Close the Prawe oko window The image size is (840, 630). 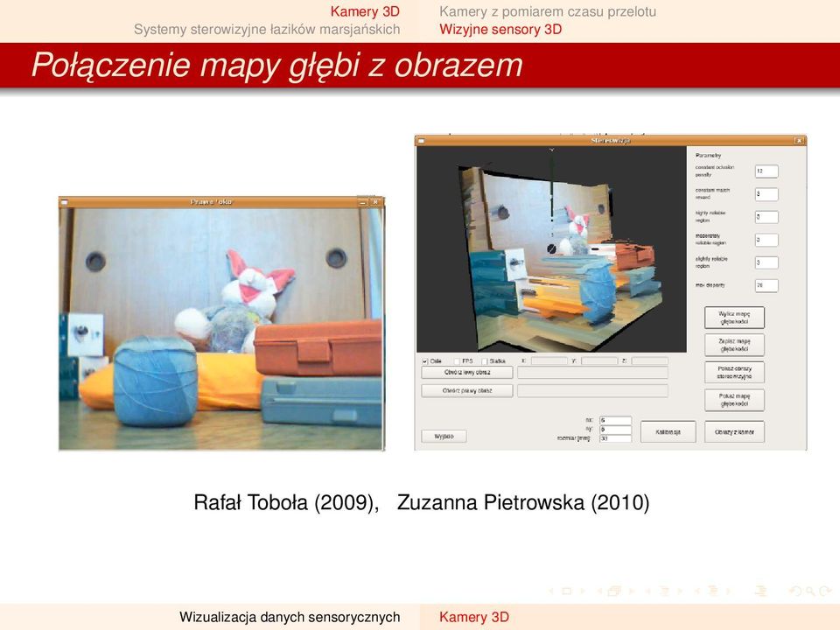point(375,202)
